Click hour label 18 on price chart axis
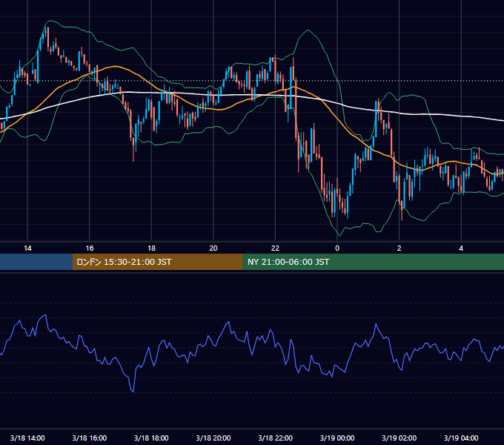 pos(151,248)
